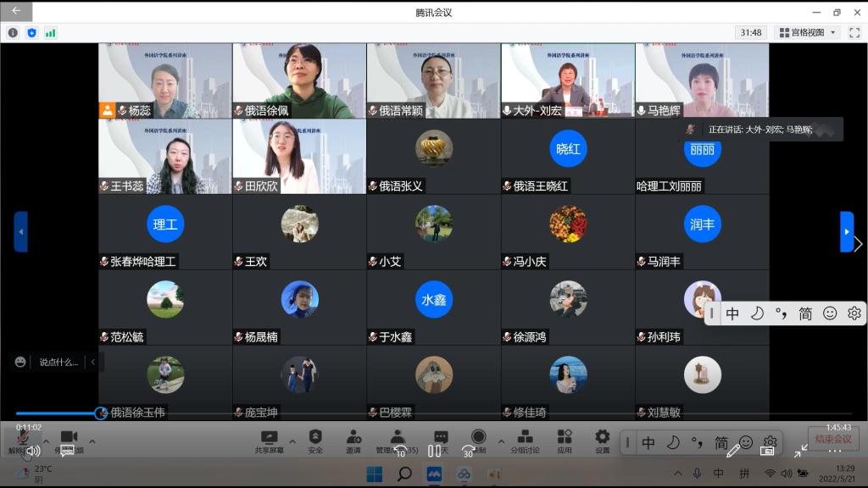Collapse the chat input box arrow
Viewport: 868px width, 488px height.
coord(92,362)
